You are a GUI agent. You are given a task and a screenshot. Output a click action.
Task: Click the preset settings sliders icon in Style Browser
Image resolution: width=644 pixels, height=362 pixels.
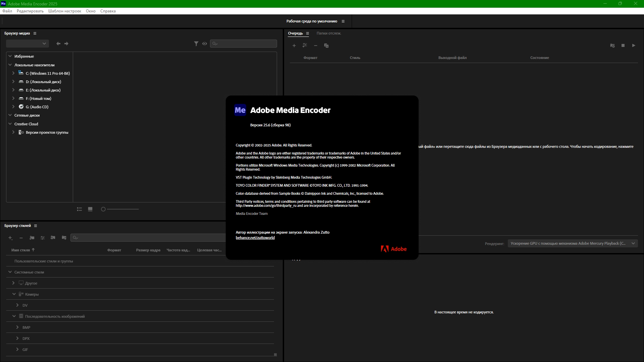[43, 238]
